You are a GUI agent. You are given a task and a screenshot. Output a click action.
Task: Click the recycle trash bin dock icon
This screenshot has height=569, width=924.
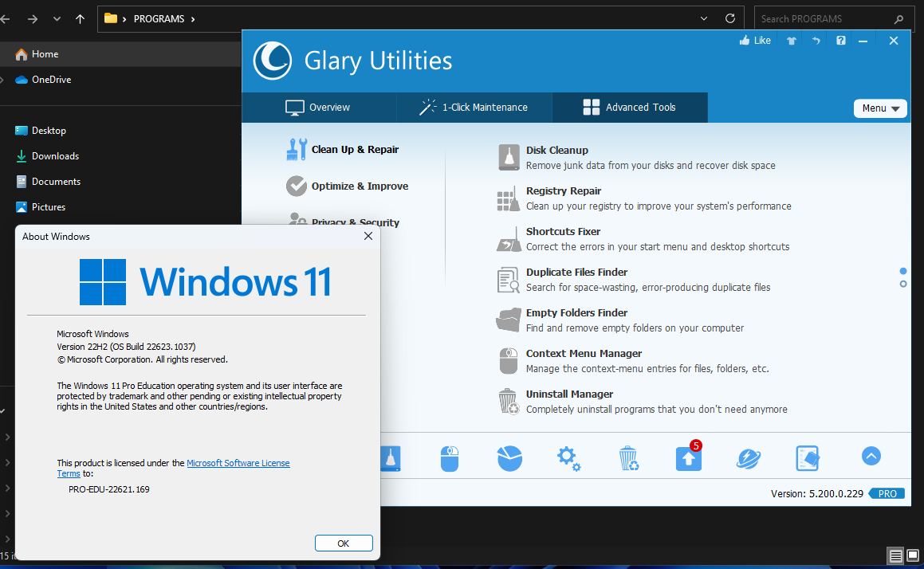pos(629,458)
